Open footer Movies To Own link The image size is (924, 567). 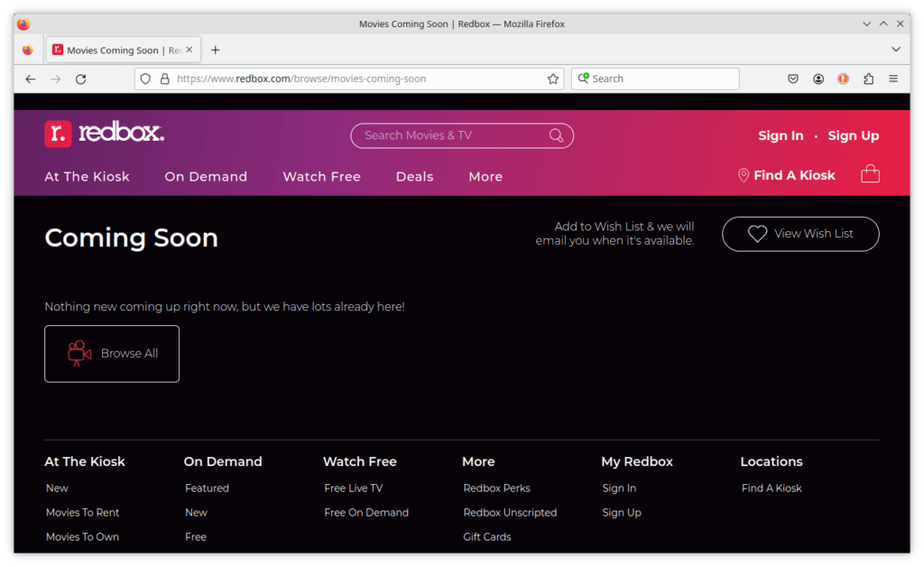point(82,537)
